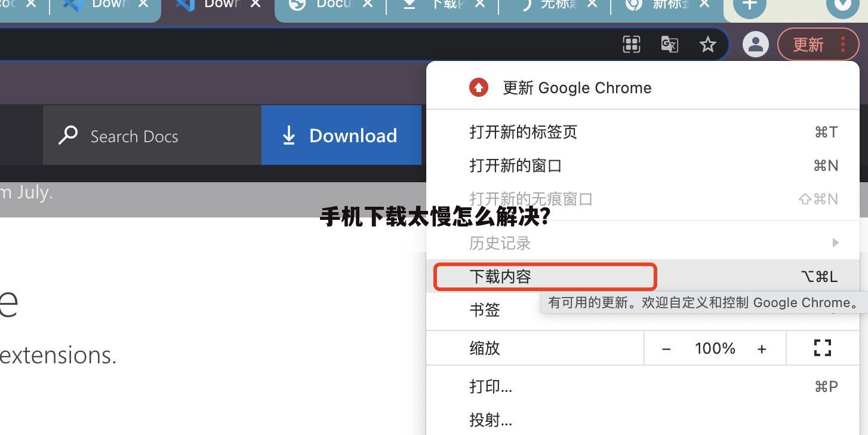Open the Google Translate icon in address bar
868x435 pixels.
(x=670, y=44)
